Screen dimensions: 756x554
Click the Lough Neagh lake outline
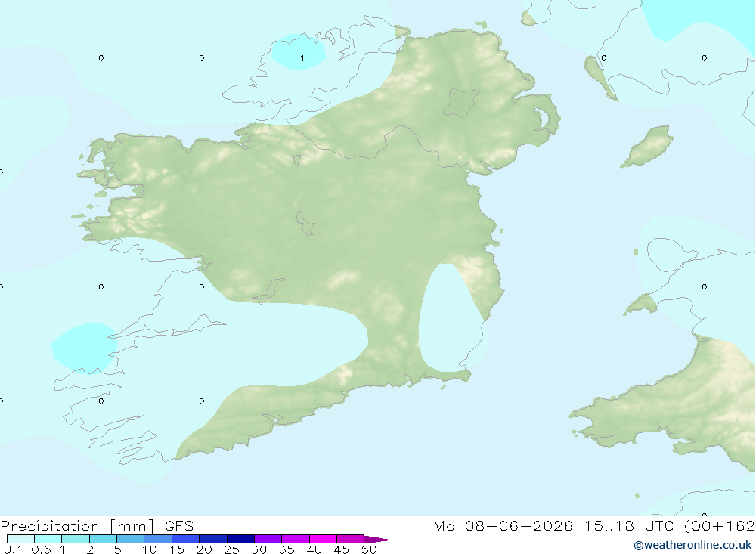click(x=461, y=103)
